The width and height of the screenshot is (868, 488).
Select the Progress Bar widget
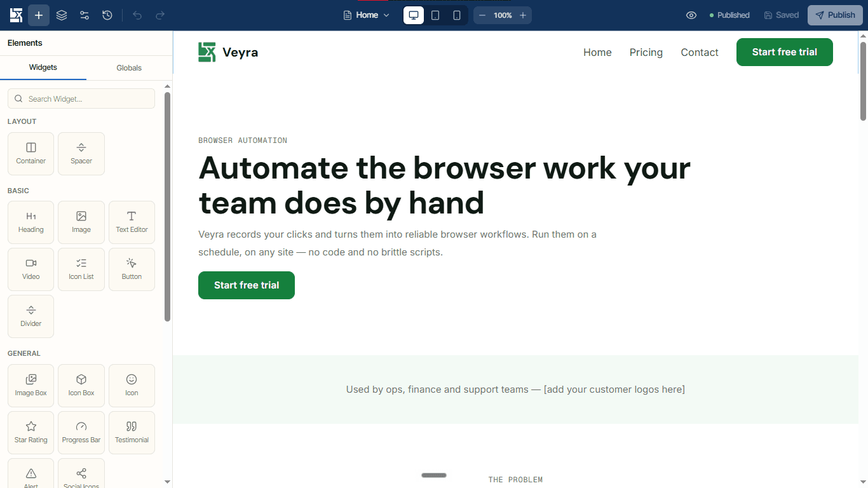coord(81,433)
